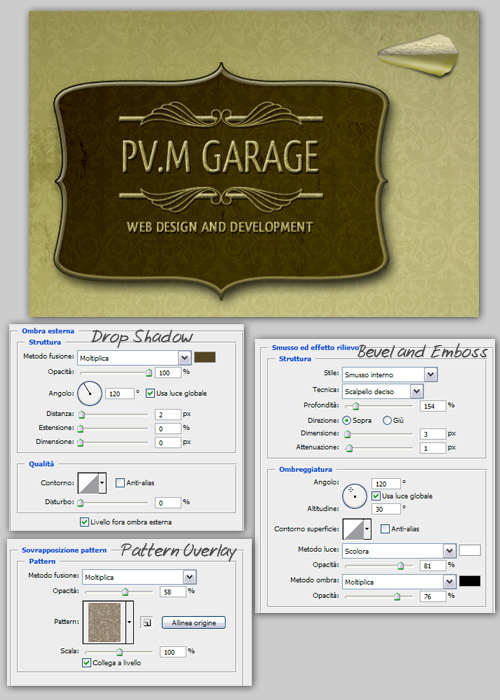This screenshot has width=500, height=700.
Task: Click the shadow opacity field 76
Action: 433,596
